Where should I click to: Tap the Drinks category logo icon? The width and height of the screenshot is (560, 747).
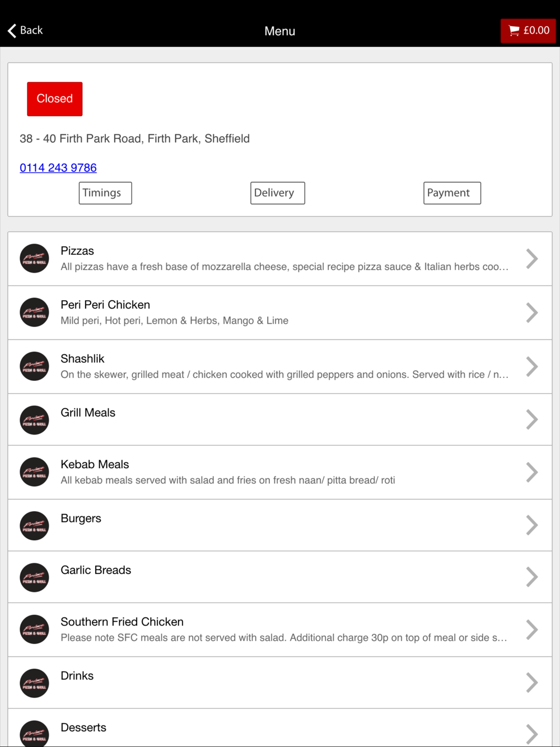click(34, 683)
